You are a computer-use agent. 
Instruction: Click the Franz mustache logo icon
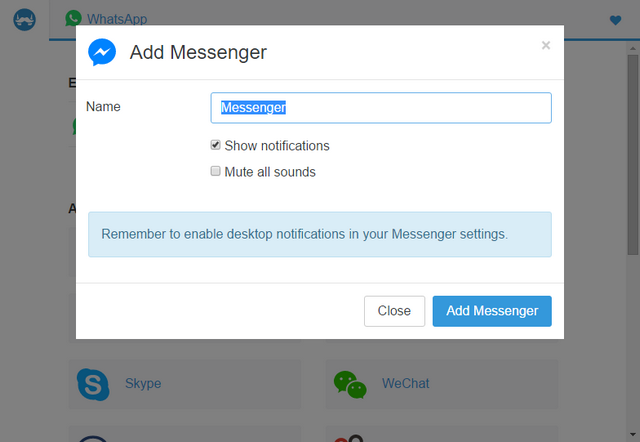point(24,20)
